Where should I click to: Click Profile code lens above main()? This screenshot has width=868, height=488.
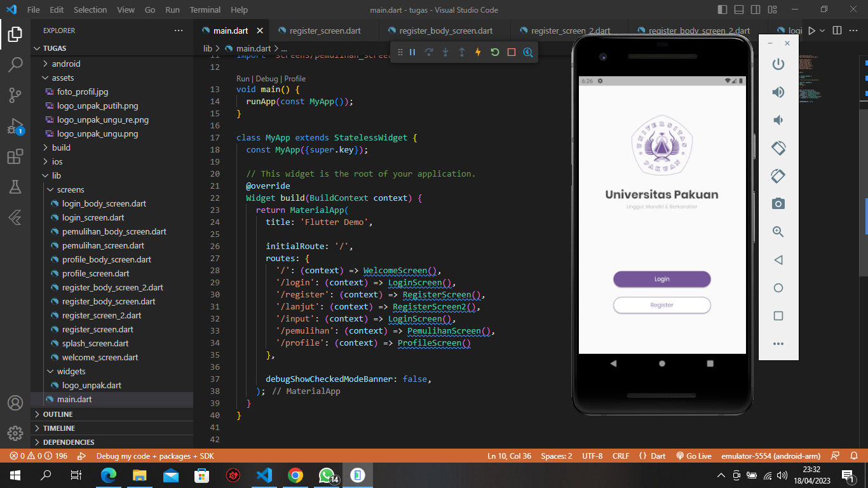tap(295, 79)
